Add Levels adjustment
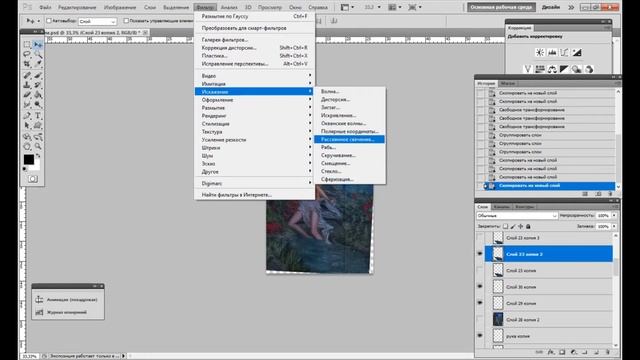Image resolution: width=640 pixels, height=360 pixels. point(552,53)
